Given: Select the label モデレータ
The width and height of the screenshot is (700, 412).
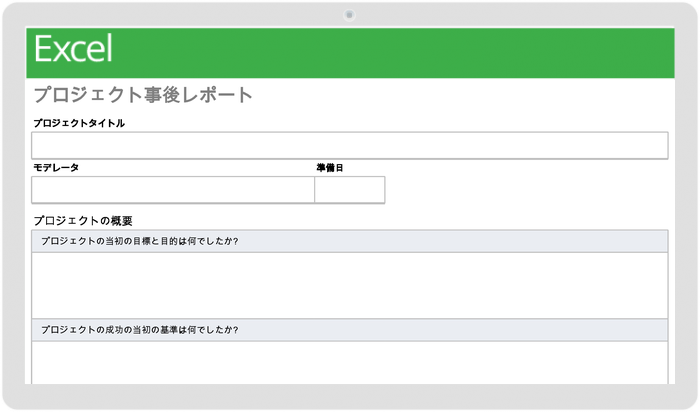Looking at the screenshot, I should click(56, 167).
